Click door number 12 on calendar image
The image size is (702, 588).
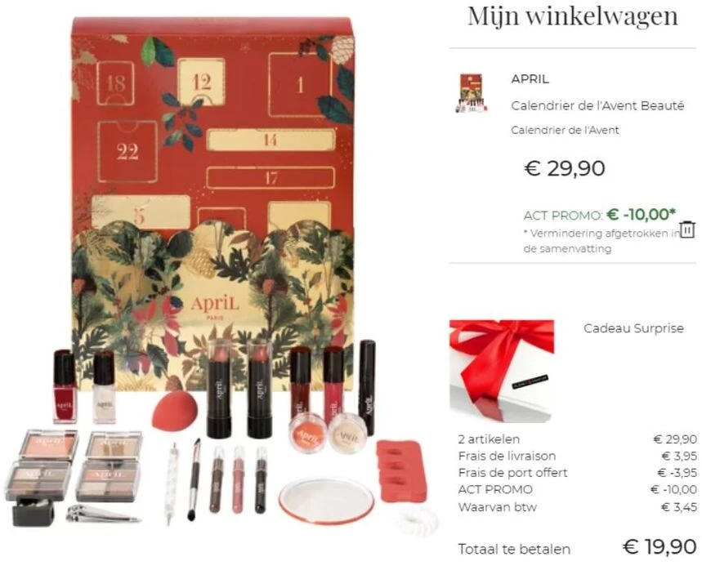[x=201, y=82]
